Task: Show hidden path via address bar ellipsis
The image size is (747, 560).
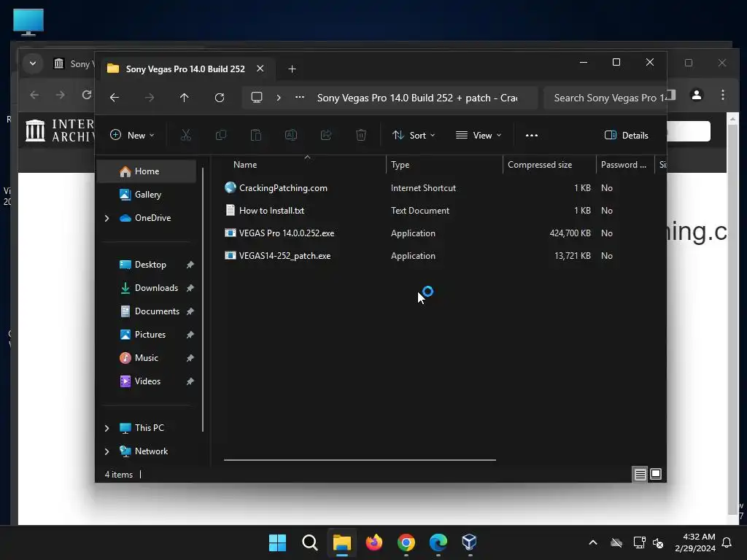Action: tap(300, 97)
